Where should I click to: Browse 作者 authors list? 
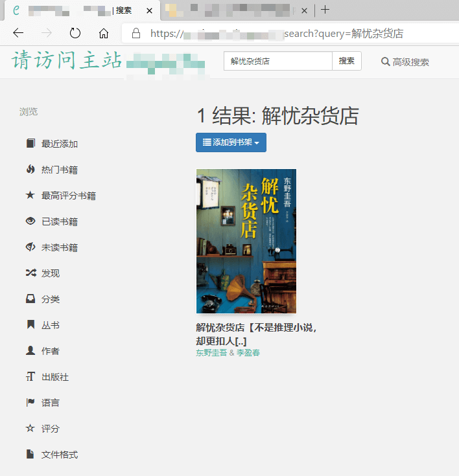pos(51,351)
